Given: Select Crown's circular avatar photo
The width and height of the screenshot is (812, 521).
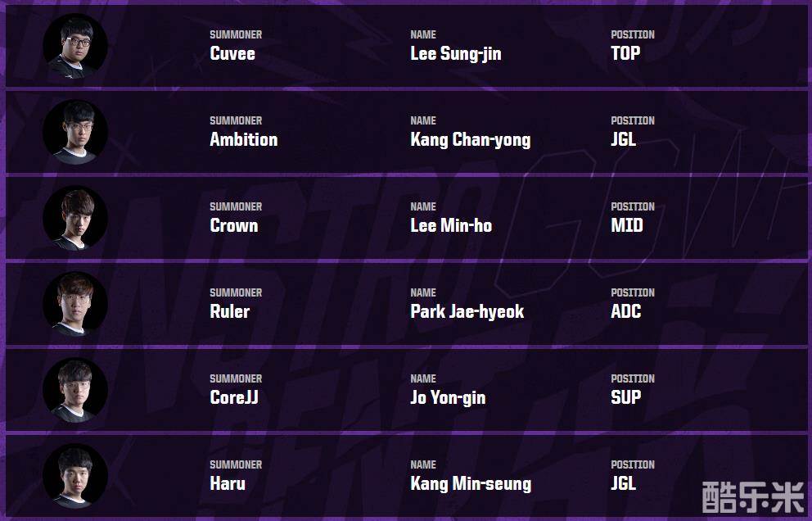Looking at the screenshot, I should pos(75,218).
